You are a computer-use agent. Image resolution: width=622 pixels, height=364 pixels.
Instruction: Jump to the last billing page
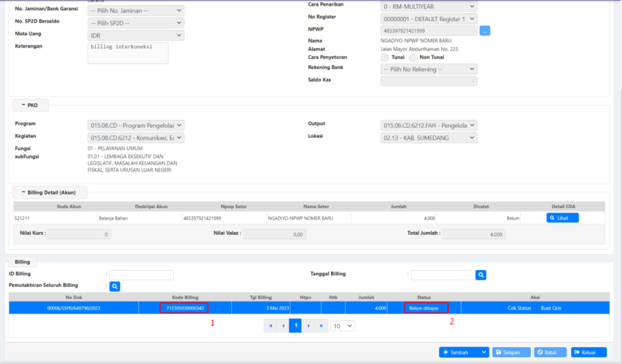coord(321,325)
